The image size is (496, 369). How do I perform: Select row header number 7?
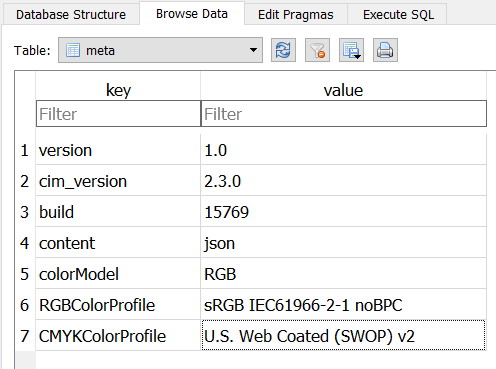click(x=25, y=335)
